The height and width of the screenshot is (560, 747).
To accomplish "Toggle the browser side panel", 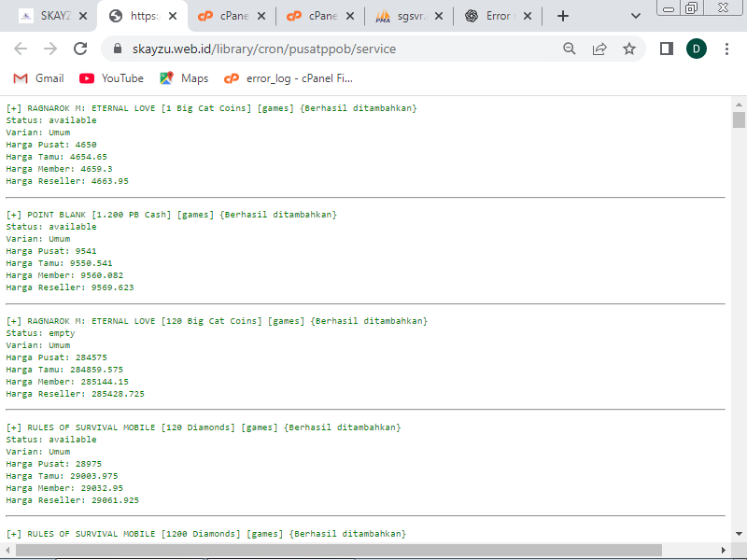I will point(666,49).
